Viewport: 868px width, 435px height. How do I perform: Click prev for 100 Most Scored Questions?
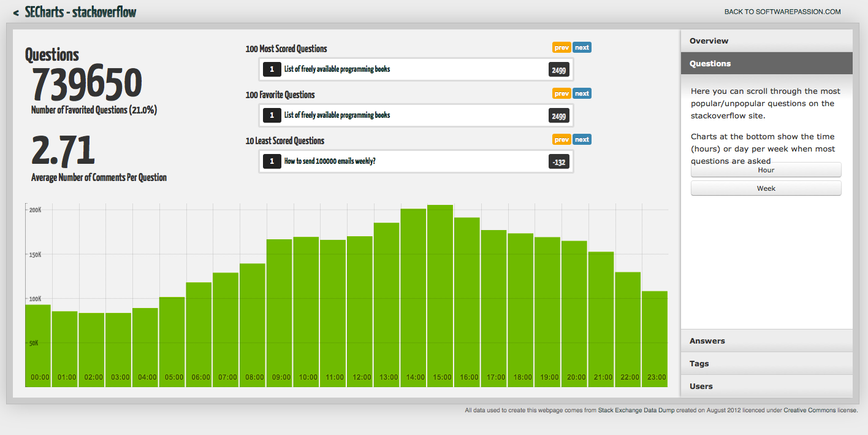[x=562, y=47]
